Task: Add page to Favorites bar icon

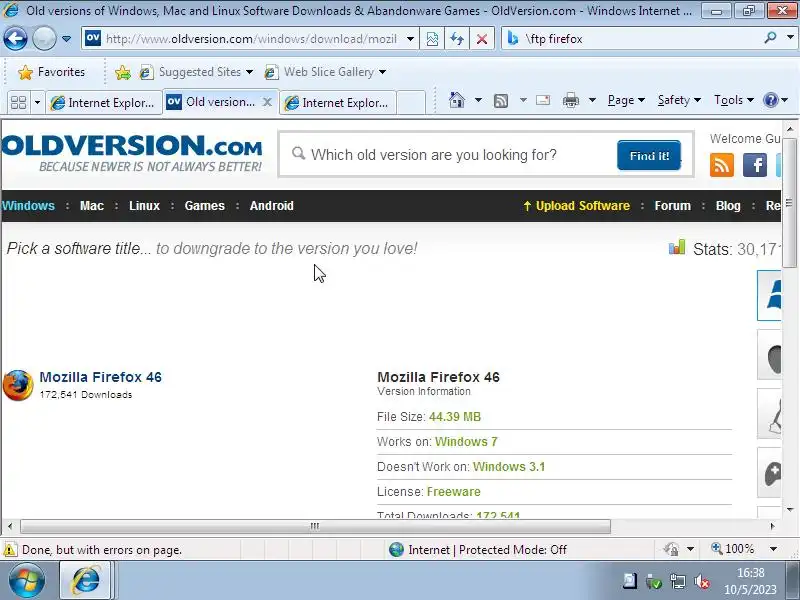Action: [122, 72]
